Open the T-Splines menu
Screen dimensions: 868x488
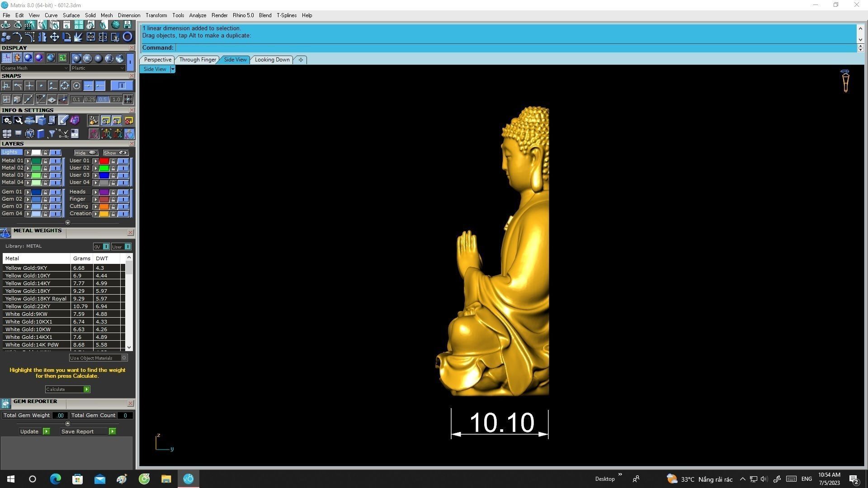287,15
